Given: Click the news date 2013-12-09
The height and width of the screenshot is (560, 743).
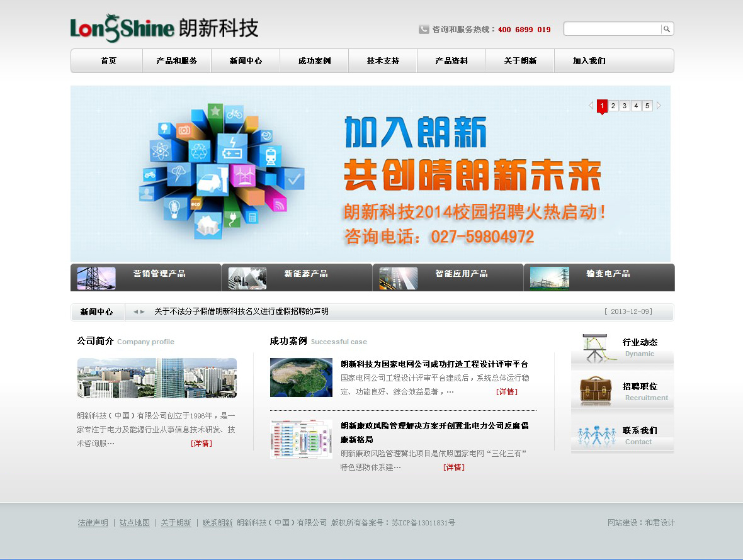Looking at the screenshot, I should point(628,311).
